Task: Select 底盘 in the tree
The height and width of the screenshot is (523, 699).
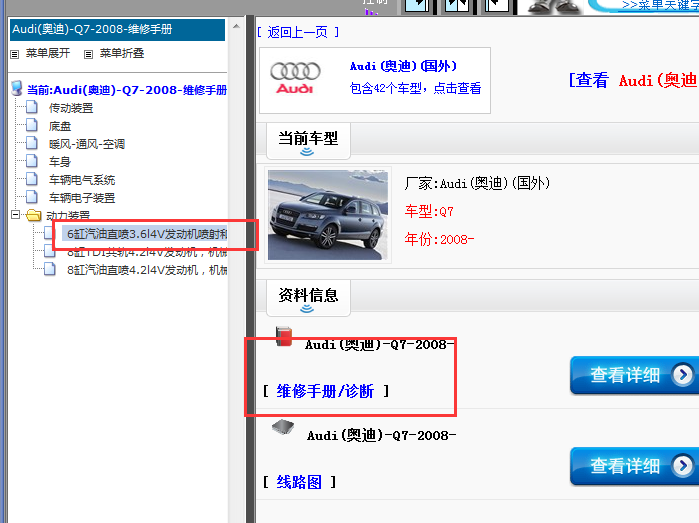Action: click(x=60, y=126)
